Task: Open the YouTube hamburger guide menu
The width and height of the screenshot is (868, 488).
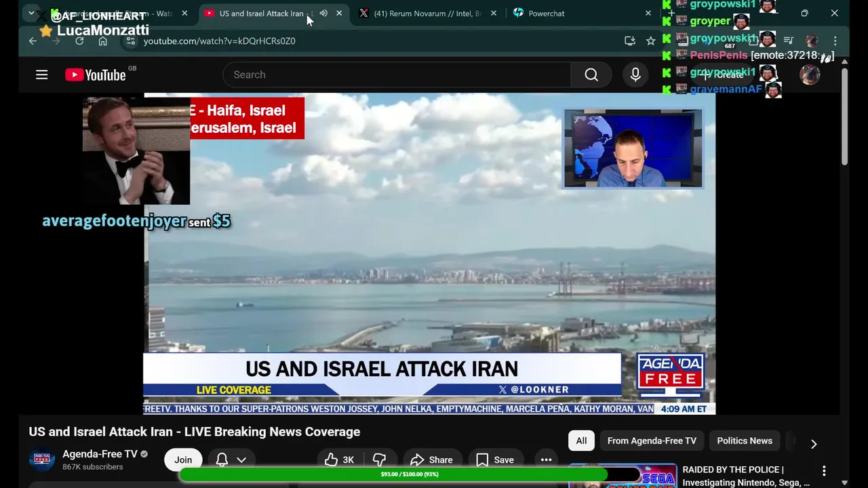Action: coord(42,75)
